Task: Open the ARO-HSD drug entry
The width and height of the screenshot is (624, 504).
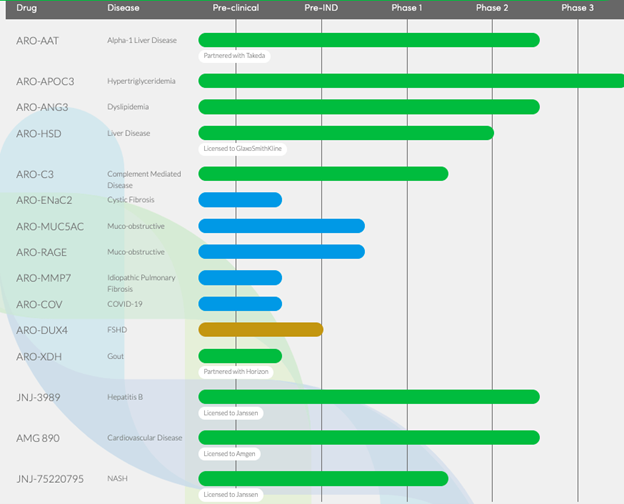Action: click(38, 133)
